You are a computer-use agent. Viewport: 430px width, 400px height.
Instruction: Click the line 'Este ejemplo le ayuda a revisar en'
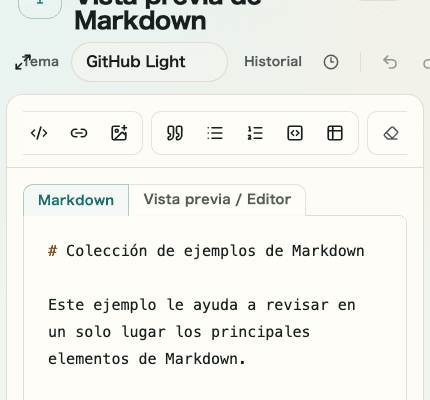click(x=202, y=305)
